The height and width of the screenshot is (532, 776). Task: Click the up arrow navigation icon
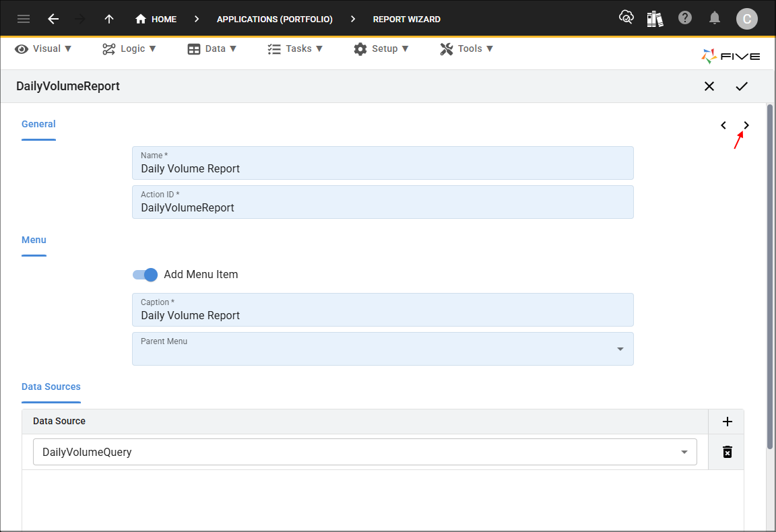click(109, 19)
